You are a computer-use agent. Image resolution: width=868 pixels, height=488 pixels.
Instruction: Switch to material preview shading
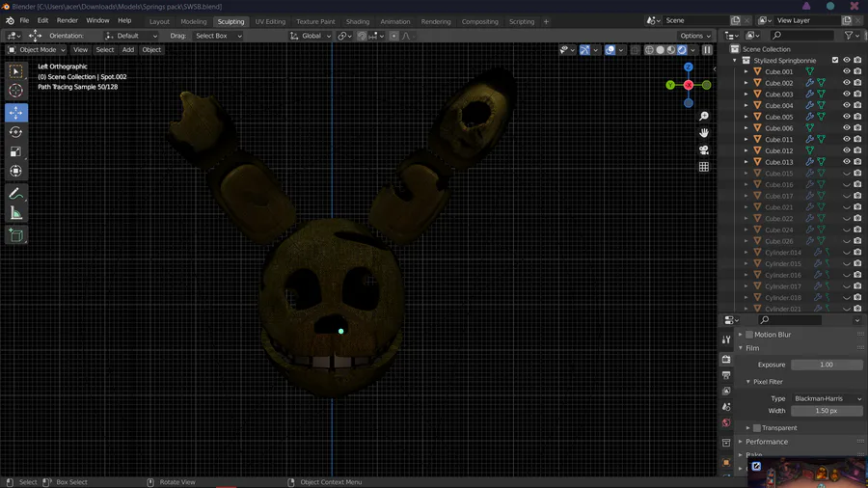(x=671, y=50)
